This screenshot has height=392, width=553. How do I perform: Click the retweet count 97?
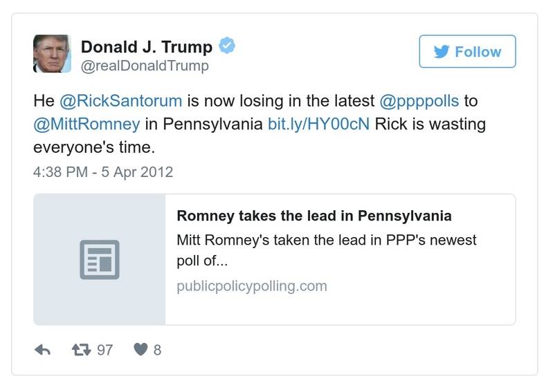pos(105,351)
